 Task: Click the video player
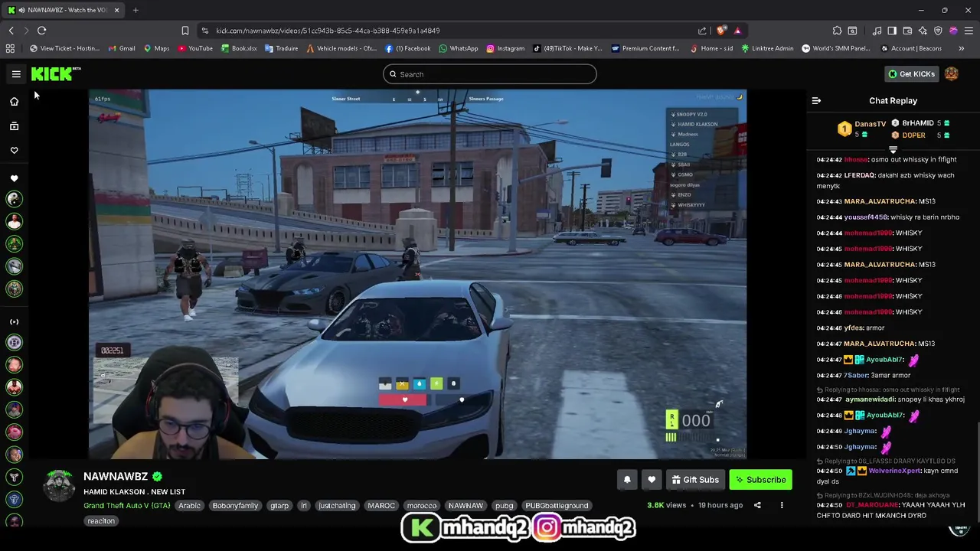tap(417, 275)
